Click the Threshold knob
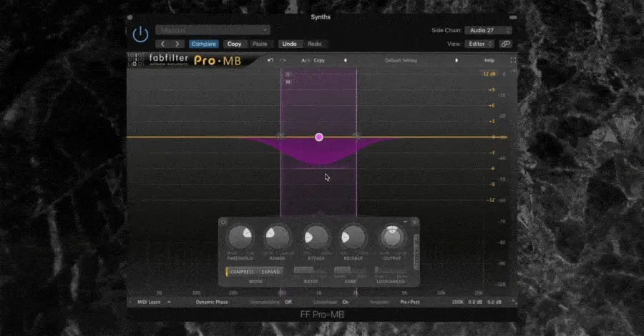The width and height of the screenshot is (644, 336). 240,237
